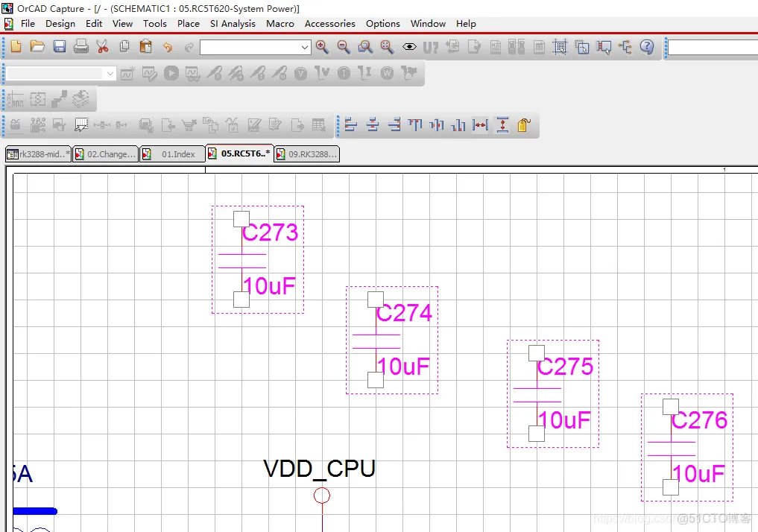Click the 10uF value of C275
Image resolution: width=758 pixels, height=532 pixels.
pos(564,420)
